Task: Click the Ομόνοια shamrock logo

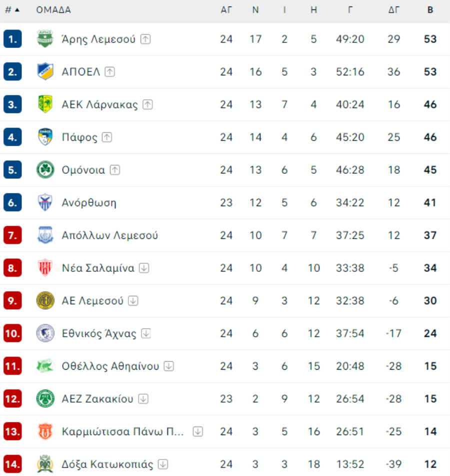Action: [x=45, y=170]
